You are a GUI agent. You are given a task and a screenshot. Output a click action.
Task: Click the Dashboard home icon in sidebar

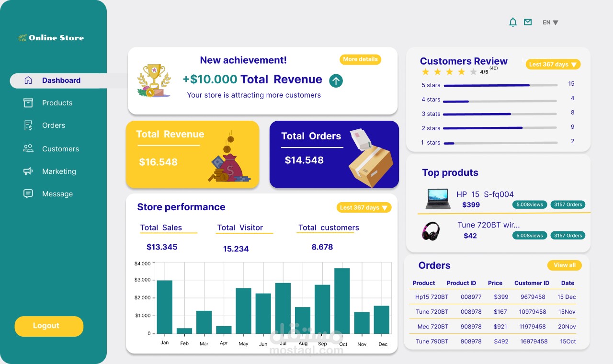[28, 80]
